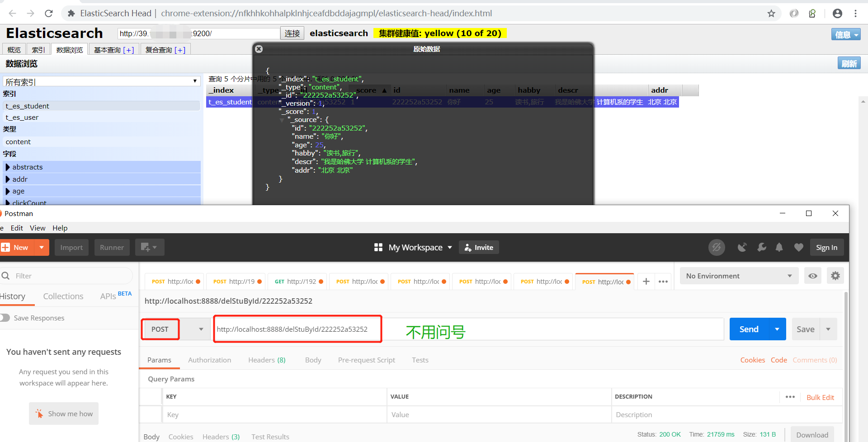Open the Headers (8) request tab
This screenshot has width=868, height=442.
267,360
